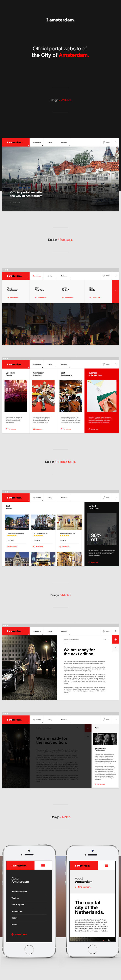The height and width of the screenshot is (980, 121).
Task: Tap Architecture in the left phone menu
Action: [17, 911]
